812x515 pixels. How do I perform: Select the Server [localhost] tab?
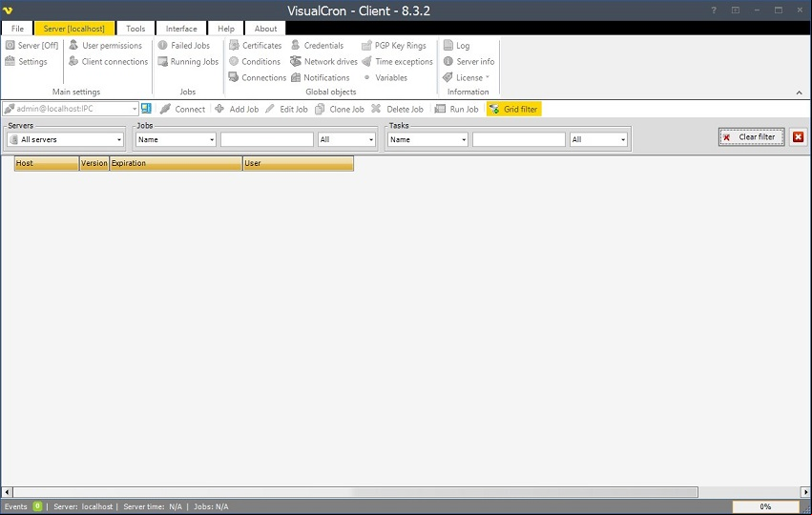(x=74, y=29)
